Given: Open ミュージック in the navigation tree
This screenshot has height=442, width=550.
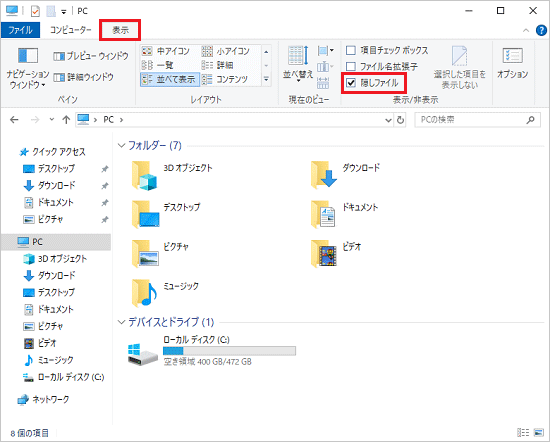Looking at the screenshot, I should point(48,360).
